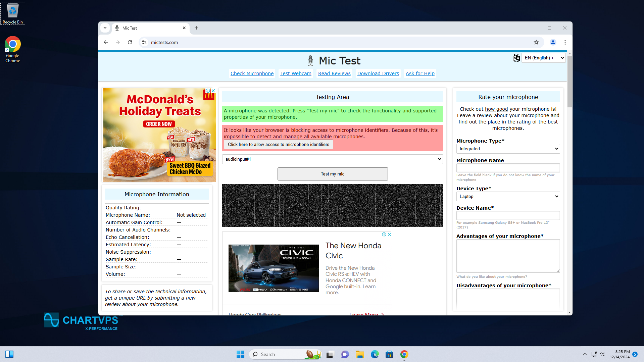Open the Chrome profile icon
Image resolution: width=644 pixels, height=362 pixels.
(x=553, y=42)
